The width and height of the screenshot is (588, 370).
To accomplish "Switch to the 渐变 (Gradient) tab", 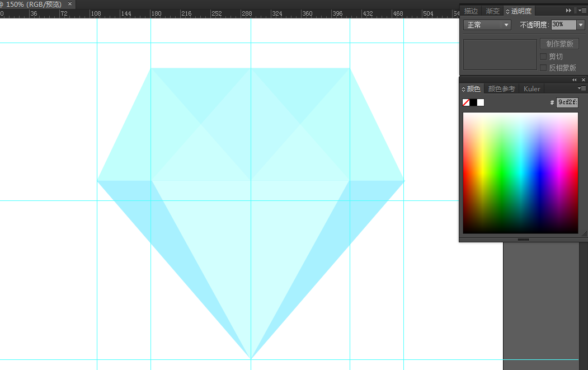I will [x=493, y=11].
